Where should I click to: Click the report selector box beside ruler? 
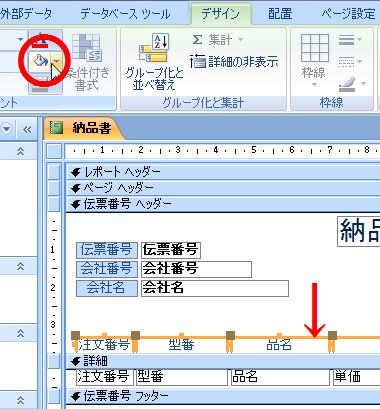(54, 151)
